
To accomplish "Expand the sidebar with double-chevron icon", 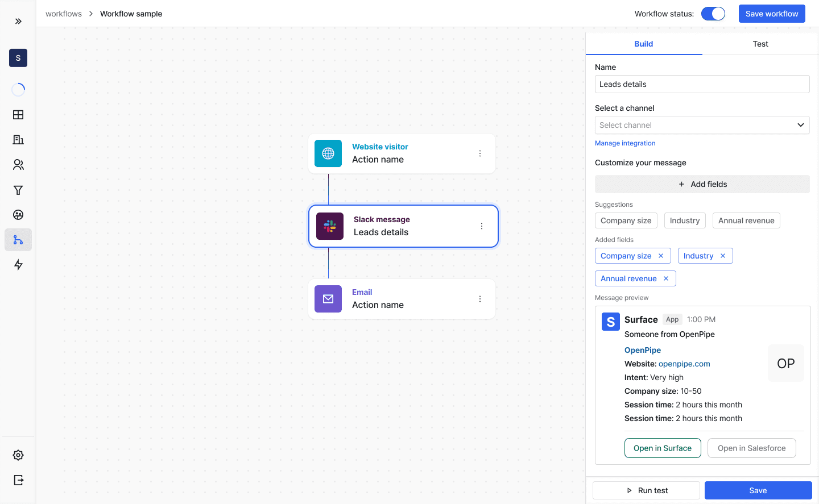I will pyautogui.click(x=18, y=21).
